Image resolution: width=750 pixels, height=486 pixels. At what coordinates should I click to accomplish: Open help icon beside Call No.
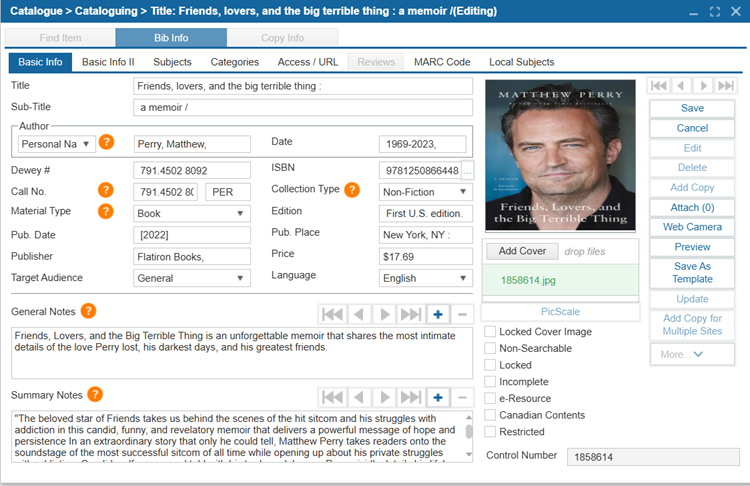coord(106,190)
